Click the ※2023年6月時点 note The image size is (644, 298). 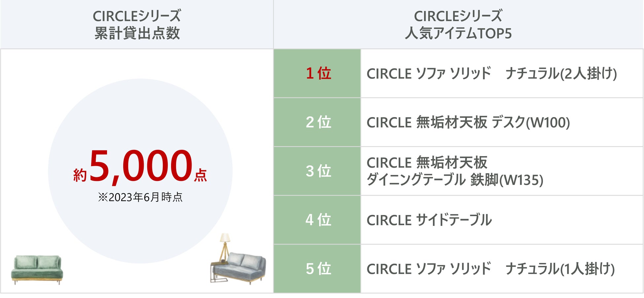click(140, 197)
